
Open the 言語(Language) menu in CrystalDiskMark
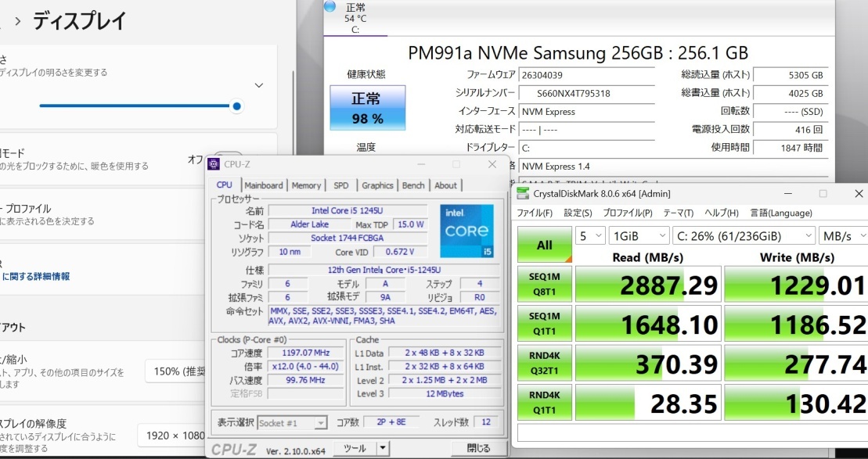781,213
